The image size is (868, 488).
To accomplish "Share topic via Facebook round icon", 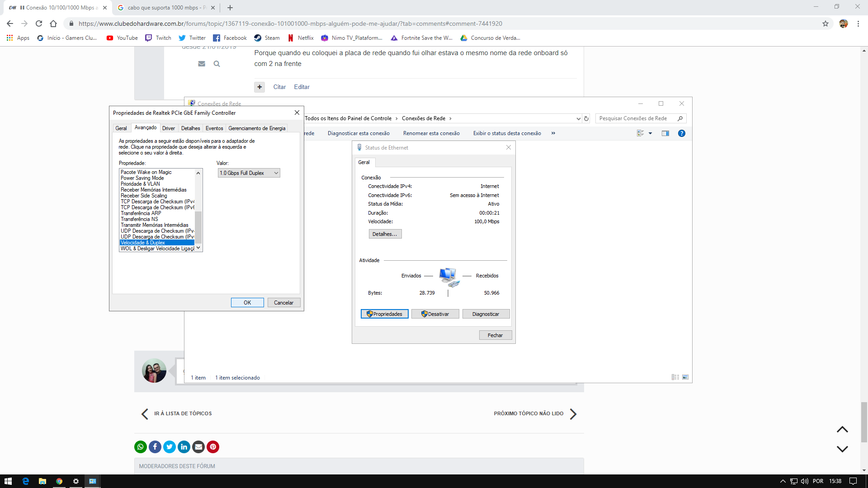I will (x=155, y=447).
